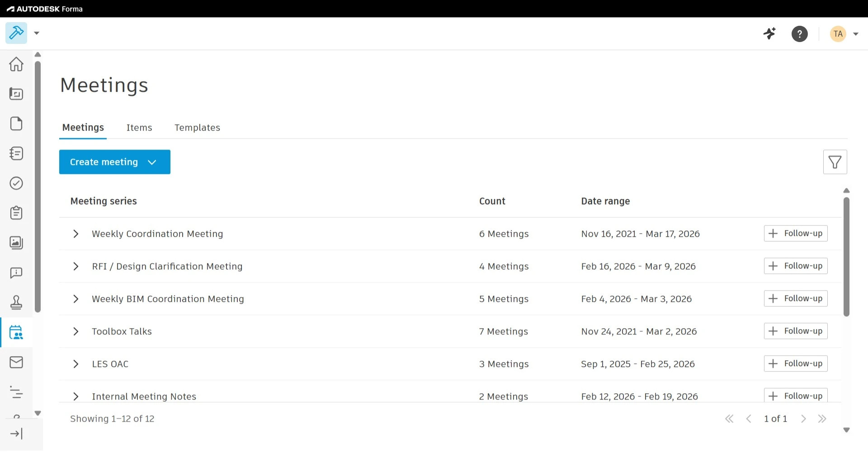The image size is (868, 452).
Task: Click the meetings table vertical scrollbar thumb
Action: (x=846, y=257)
